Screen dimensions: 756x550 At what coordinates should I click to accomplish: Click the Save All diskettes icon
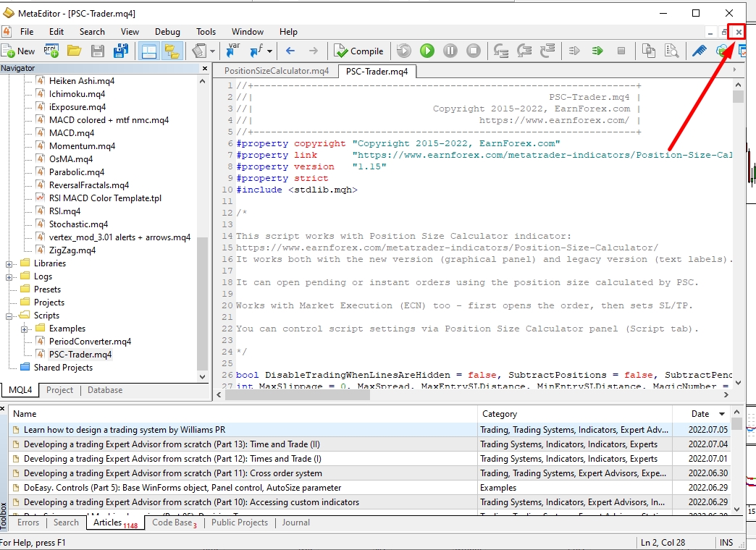(121, 51)
